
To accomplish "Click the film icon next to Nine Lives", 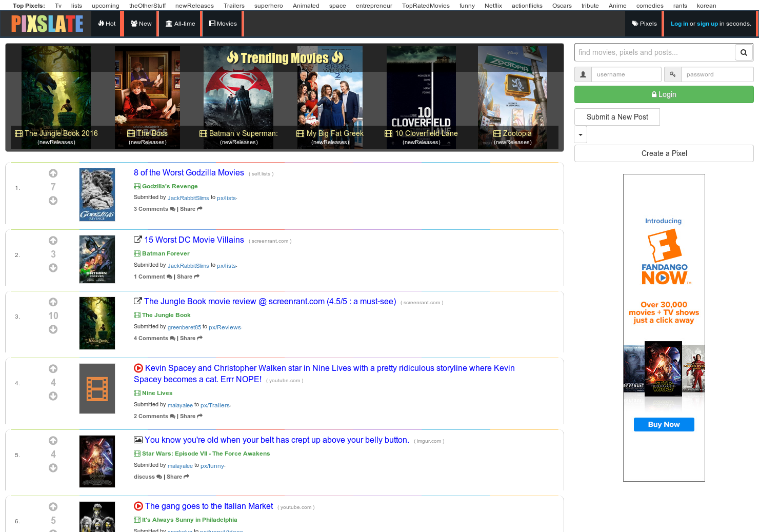I will tap(137, 393).
